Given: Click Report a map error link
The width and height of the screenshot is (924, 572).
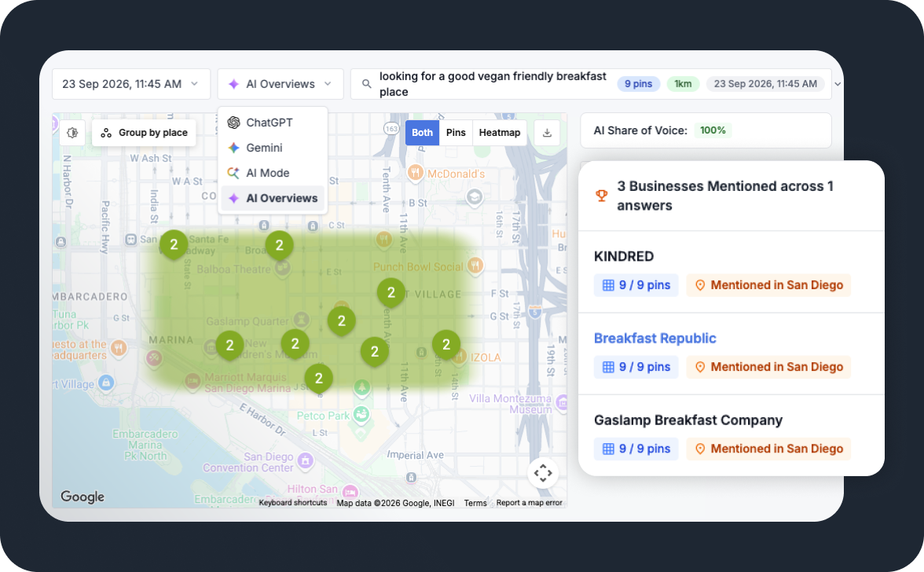Looking at the screenshot, I should pos(530,503).
